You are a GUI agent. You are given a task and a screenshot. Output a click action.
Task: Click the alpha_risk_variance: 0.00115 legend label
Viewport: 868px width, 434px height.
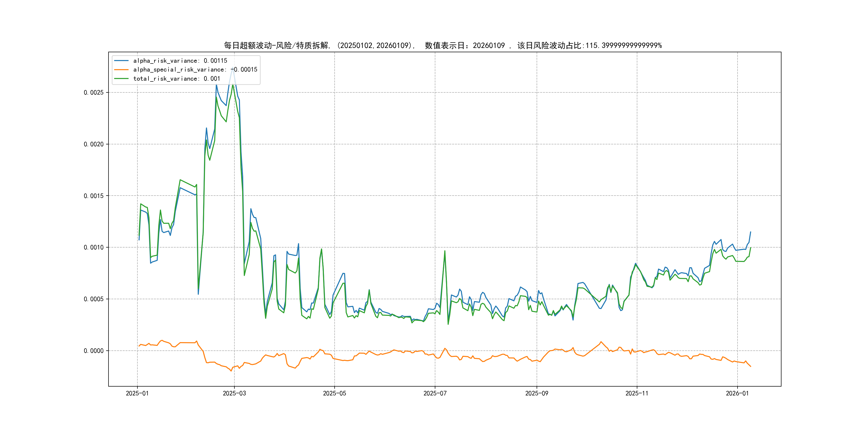pos(180,61)
